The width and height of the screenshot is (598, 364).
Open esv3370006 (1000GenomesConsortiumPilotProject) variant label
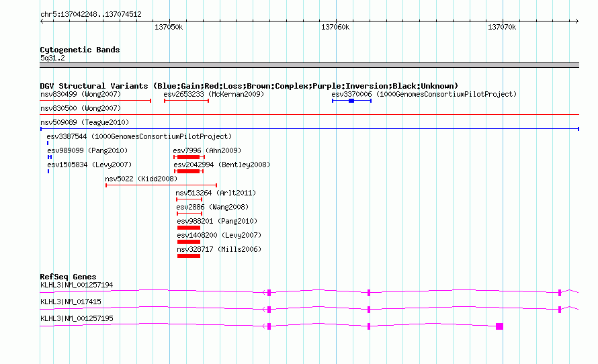click(424, 94)
